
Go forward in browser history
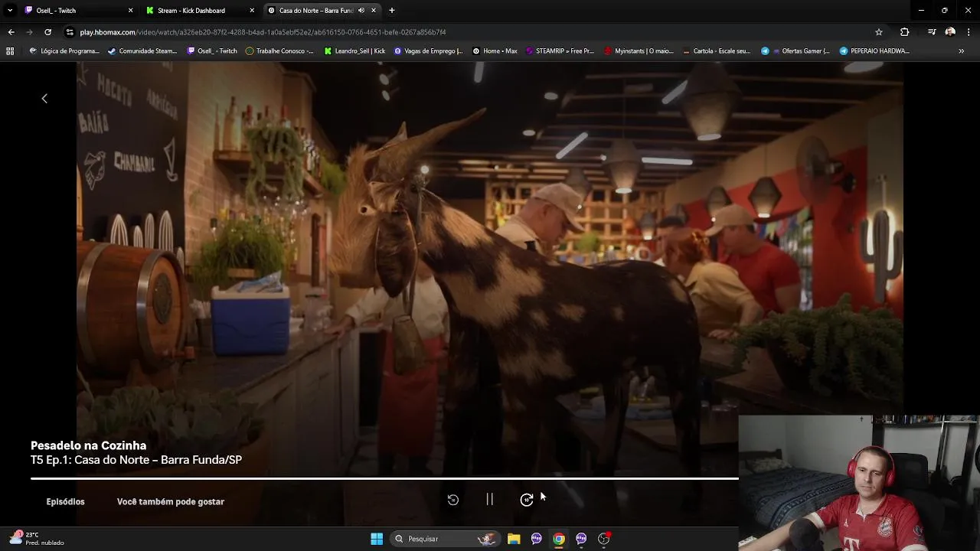coord(29,32)
